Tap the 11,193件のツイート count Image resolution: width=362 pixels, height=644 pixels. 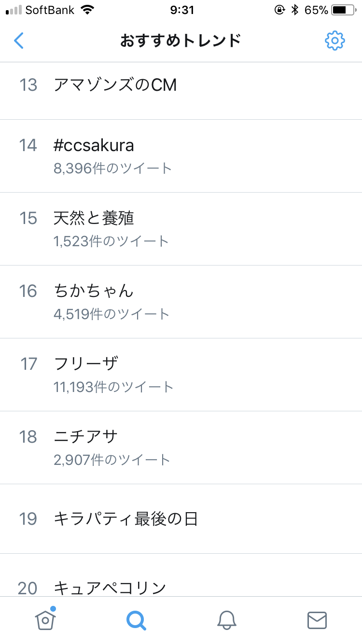[x=114, y=387]
